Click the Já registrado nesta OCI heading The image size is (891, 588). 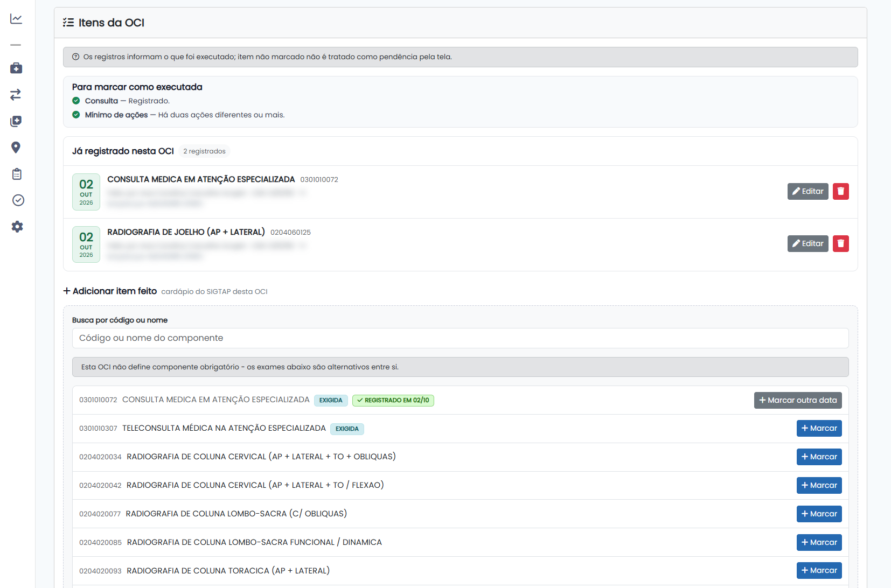(123, 151)
